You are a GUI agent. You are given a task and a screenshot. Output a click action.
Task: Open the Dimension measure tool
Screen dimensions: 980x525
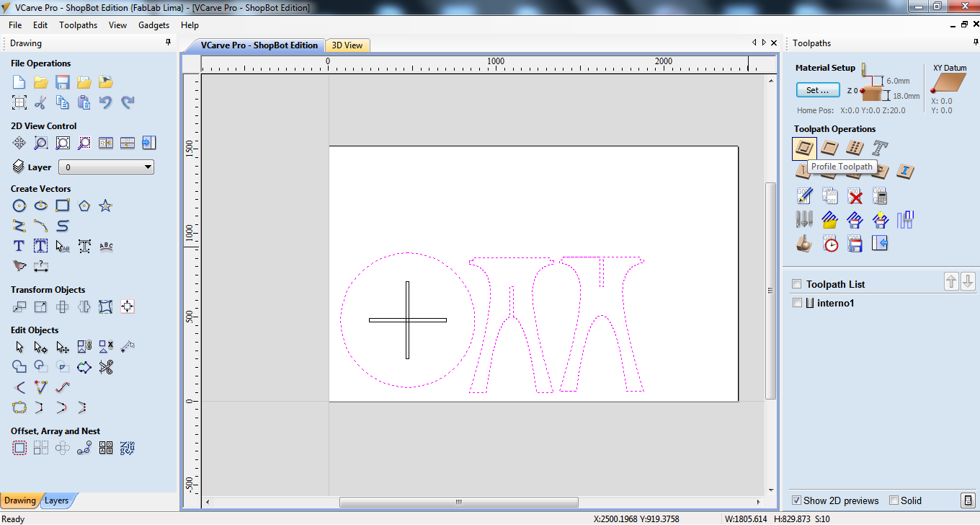point(41,266)
